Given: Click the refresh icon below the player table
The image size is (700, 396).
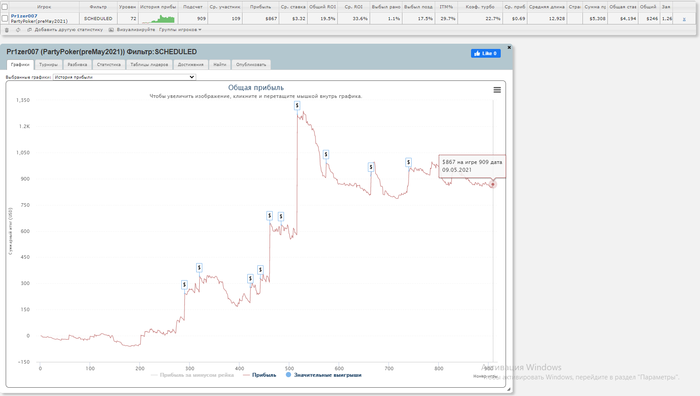Looking at the screenshot, I should 18,30.
